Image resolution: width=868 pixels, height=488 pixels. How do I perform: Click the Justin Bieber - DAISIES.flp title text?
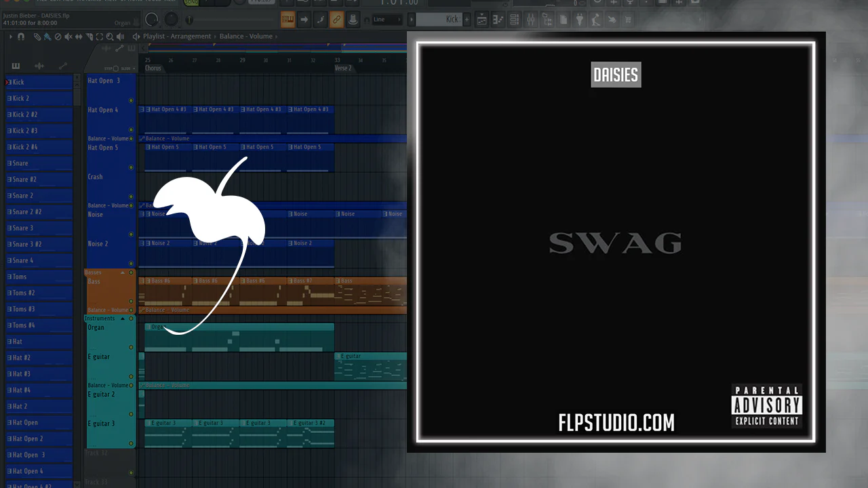click(36, 16)
